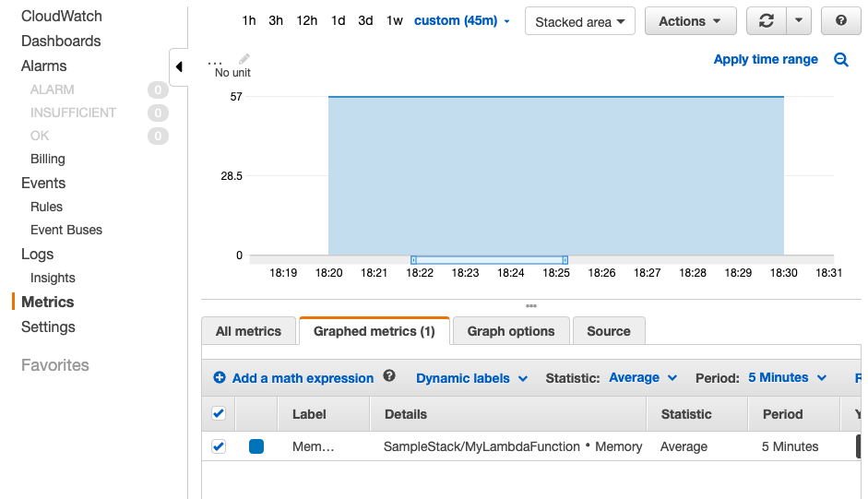Set time range to 3h
Screen dimensions: 868x499
[276, 21]
